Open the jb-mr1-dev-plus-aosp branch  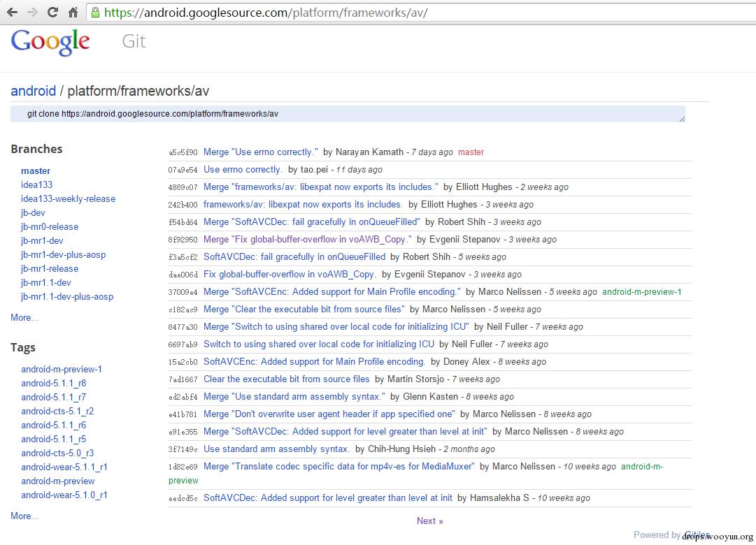(x=63, y=254)
